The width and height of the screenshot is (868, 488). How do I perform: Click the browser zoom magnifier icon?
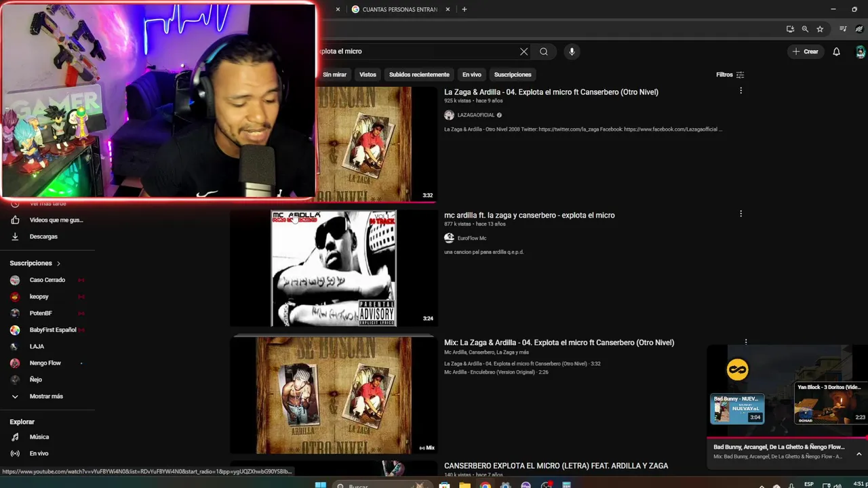pos(805,29)
